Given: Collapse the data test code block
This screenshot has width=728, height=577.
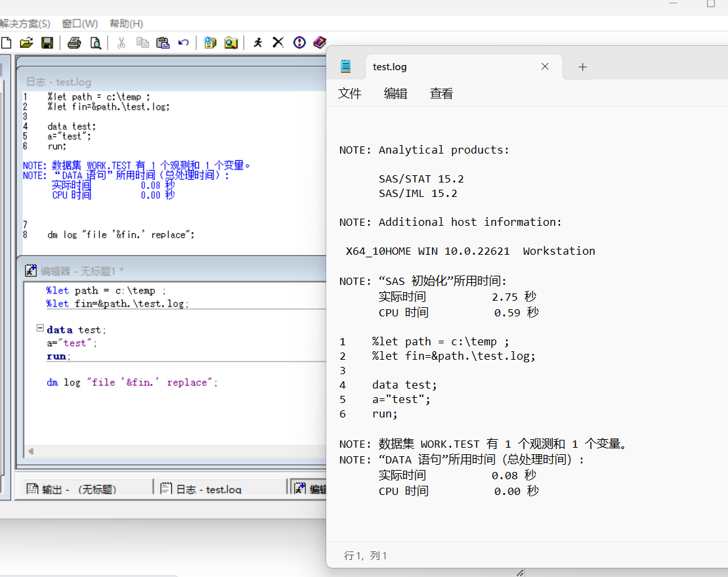Looking at the screenshot, I should click(x=40, y=328).
